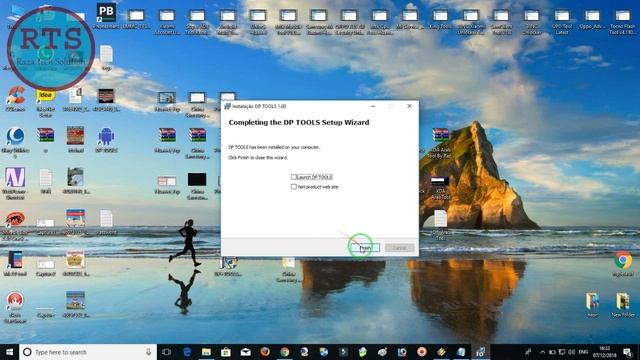The height and width of the screenshot is (360, 640).
Task: Select the XDA Arab Tool By archive icon
Action: 440,143
